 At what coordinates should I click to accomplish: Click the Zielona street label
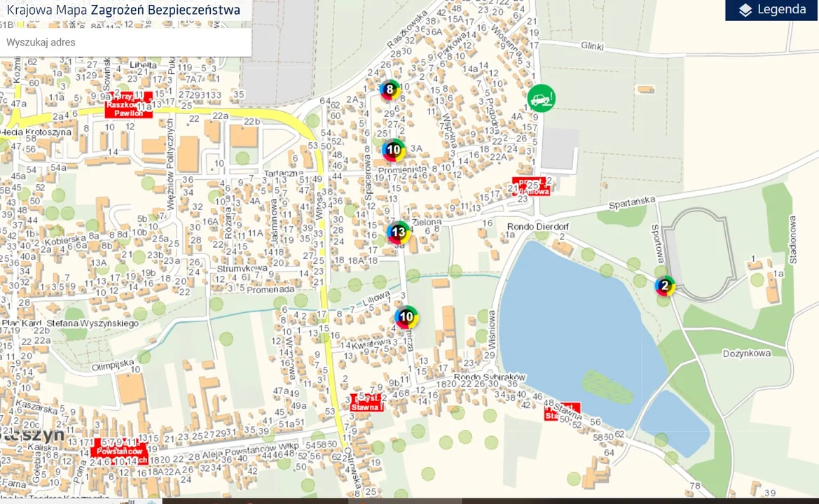[x=427, y=222]
